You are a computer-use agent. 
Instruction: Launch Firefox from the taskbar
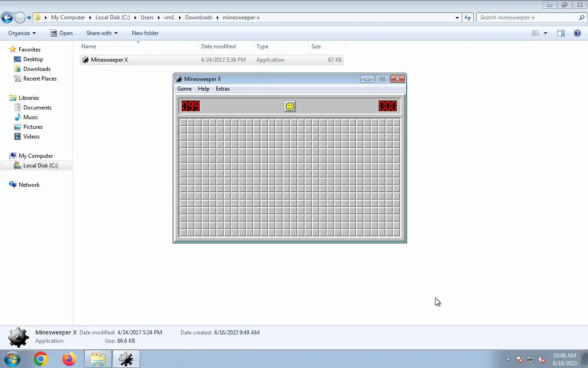[69, 359]
